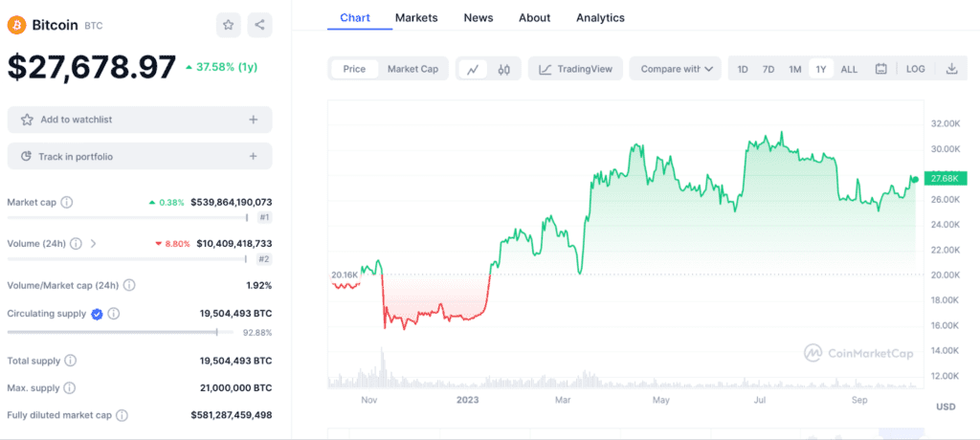The height and width of the screenshot is (440, 980).
Task: Set chart range to 1D
Action: [743, 70]
